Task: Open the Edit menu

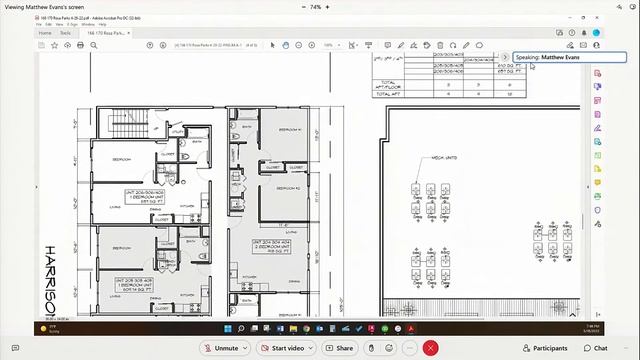Action: pyautogui.click(x=49, y=24)
